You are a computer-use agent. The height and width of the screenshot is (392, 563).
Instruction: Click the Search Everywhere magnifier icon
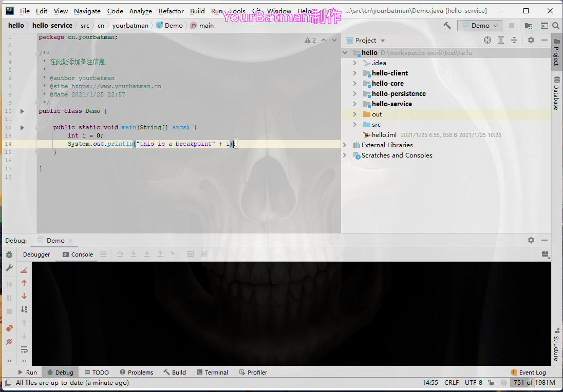556,26
